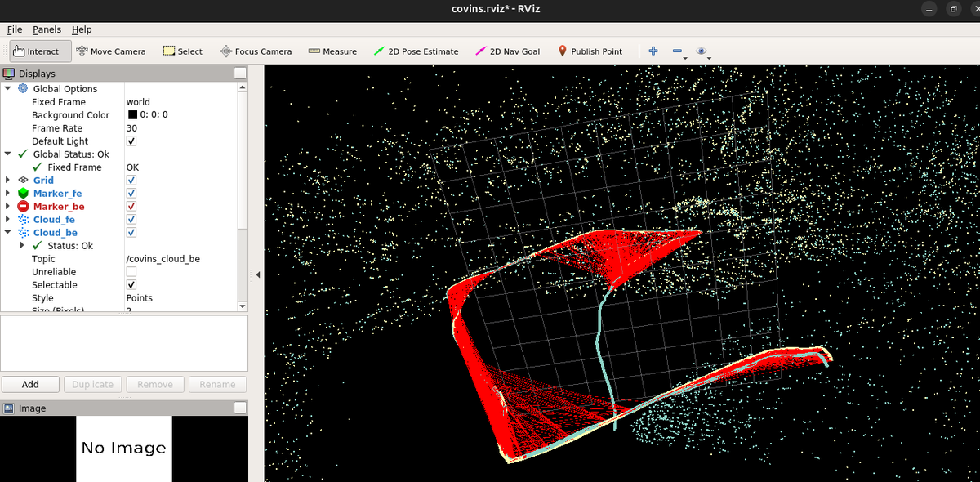980x482 pixels.
Task: Select the Frame Rate property label
Action: [57, 127]
